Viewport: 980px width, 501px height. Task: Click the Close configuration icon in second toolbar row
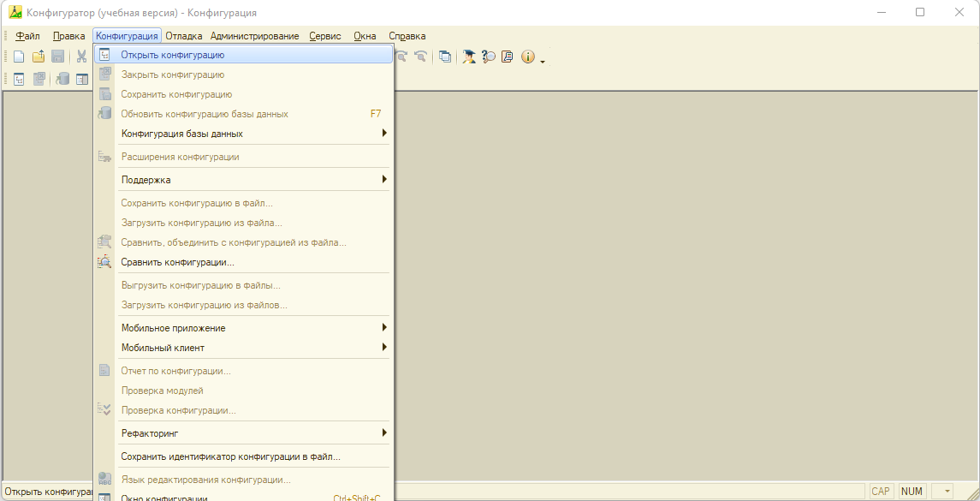coord(39,80)
